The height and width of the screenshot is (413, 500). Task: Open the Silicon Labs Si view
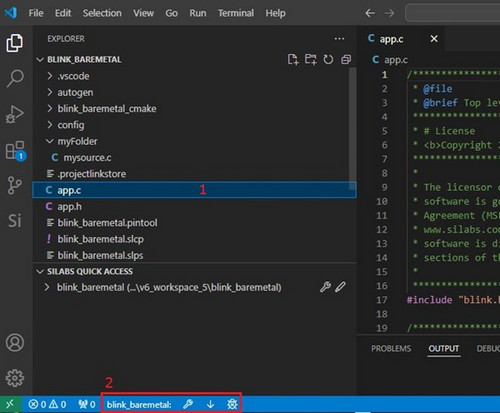[15, 220]
